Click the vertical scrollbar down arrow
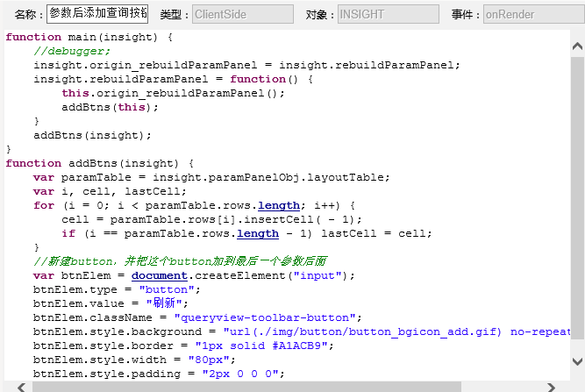Viewport: 585px width, 392px height. (x=577, y=361)
